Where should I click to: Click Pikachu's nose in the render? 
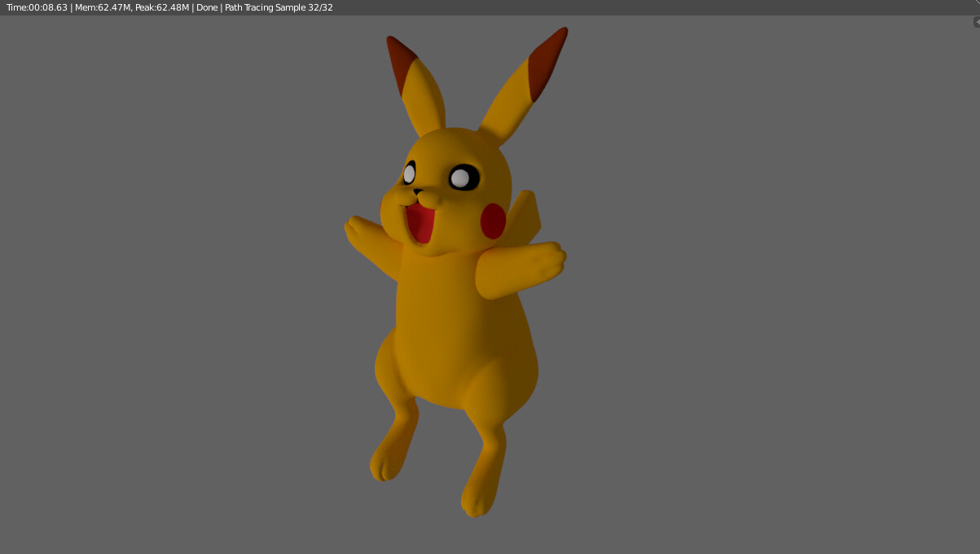click(419, 192)
